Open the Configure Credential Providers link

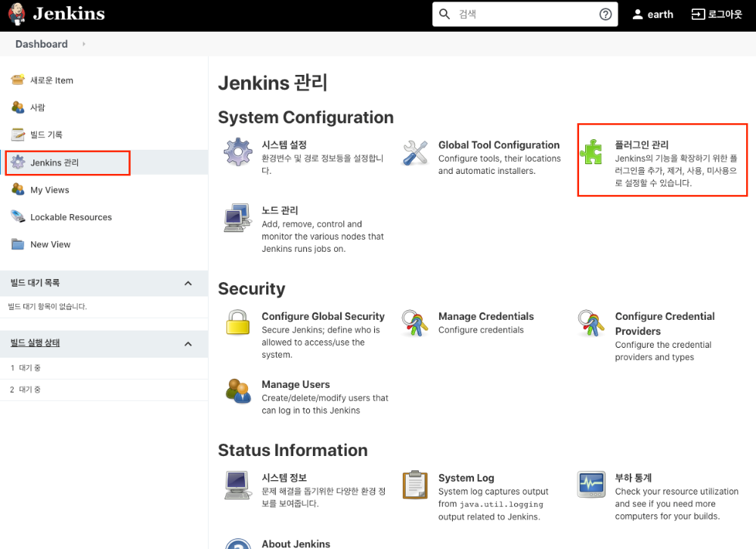(665, 324)
